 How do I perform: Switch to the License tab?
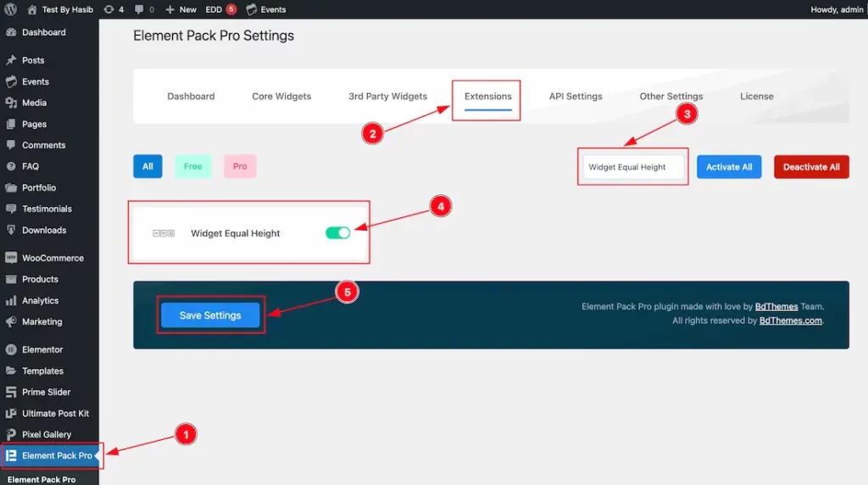coord(756,97)
